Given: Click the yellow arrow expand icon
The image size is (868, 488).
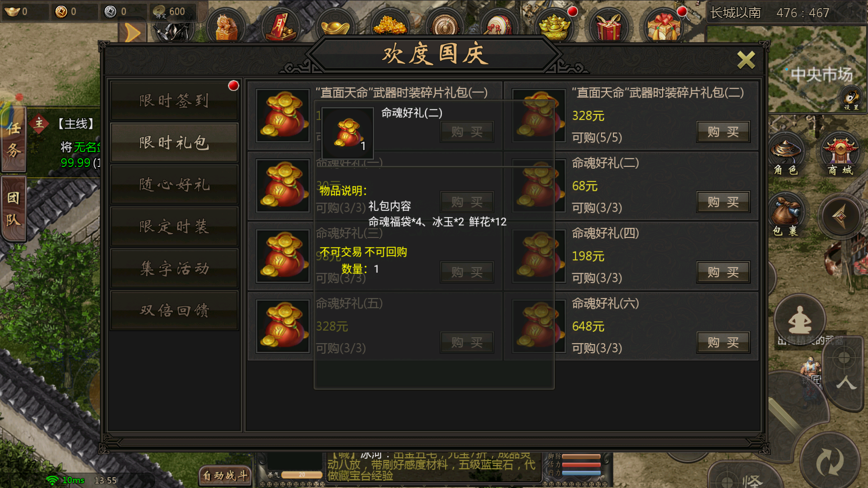Looking at the screenshot, I should (x=132, y=33).
